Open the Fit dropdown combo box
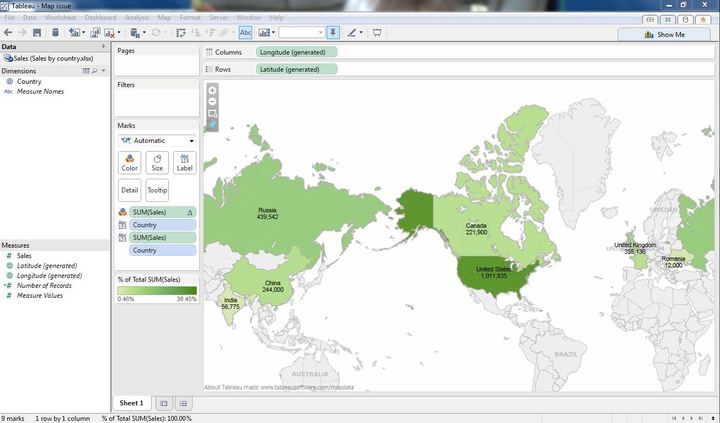Image resolution: width=720 pixels, height=423 pixels. point(302,33)
